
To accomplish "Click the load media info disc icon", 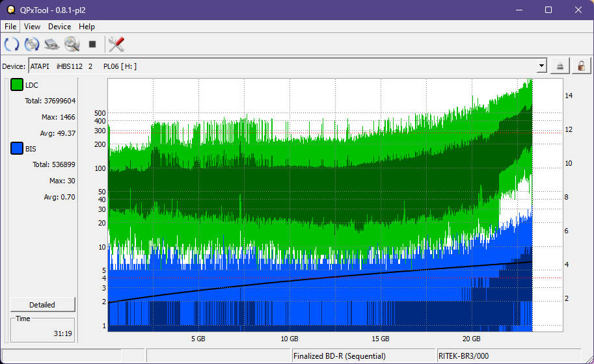I will coord(32,44).
